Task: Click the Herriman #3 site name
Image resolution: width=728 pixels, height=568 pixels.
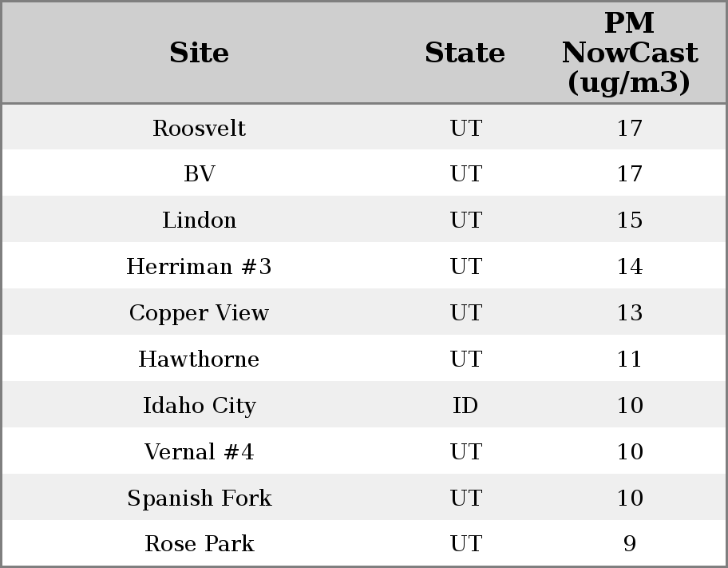Action: pos(199,267)
